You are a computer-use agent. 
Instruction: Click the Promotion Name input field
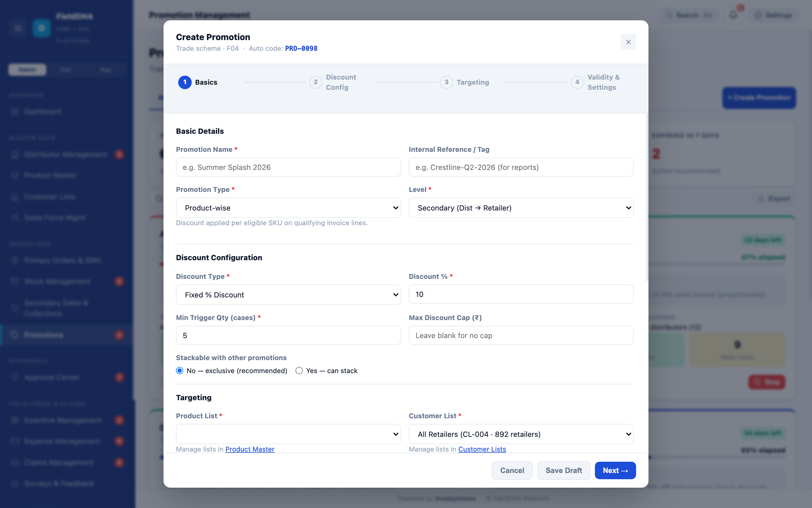coord(288,167)
